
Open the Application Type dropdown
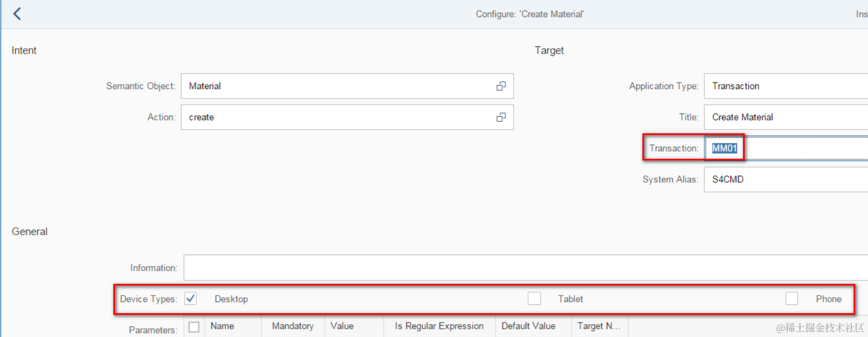[x=786, y=86]
